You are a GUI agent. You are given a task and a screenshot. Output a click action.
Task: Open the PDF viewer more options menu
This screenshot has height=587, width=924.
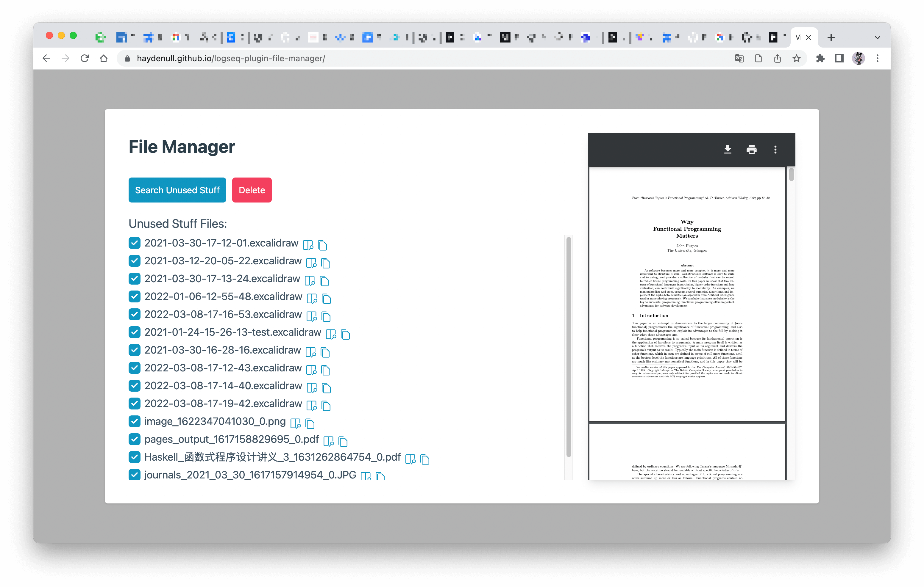(x=775, y=150)
